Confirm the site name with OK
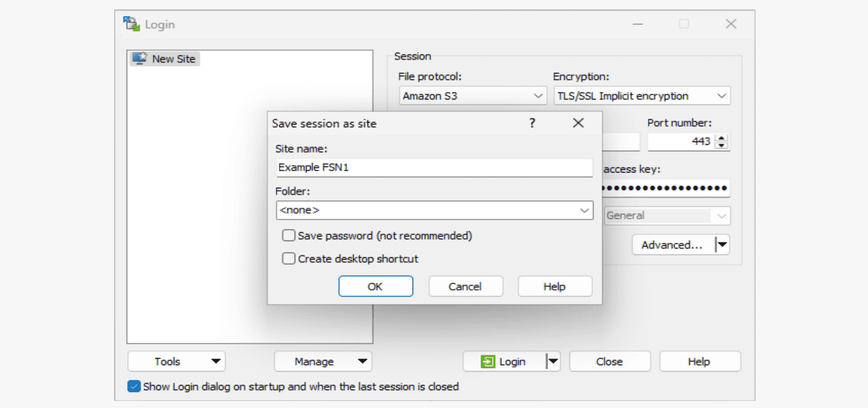This screenshot has width=868, height=408. pyautogui.click(x=376, y=286)
